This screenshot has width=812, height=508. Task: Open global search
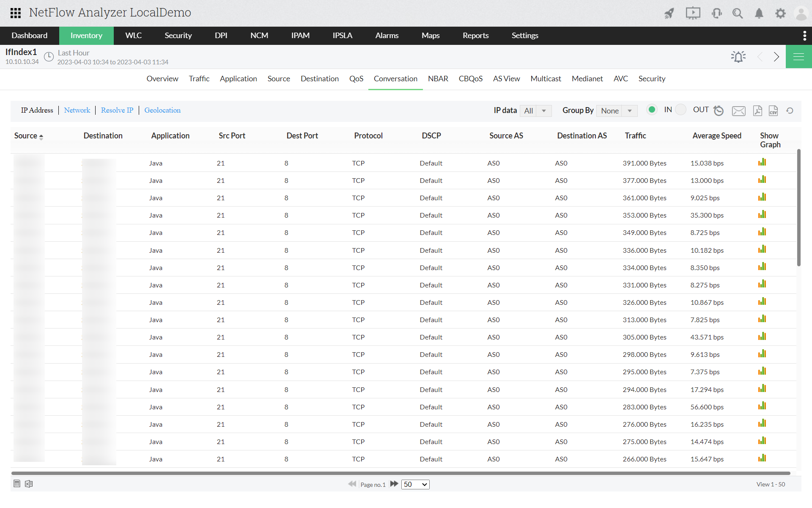738,13
